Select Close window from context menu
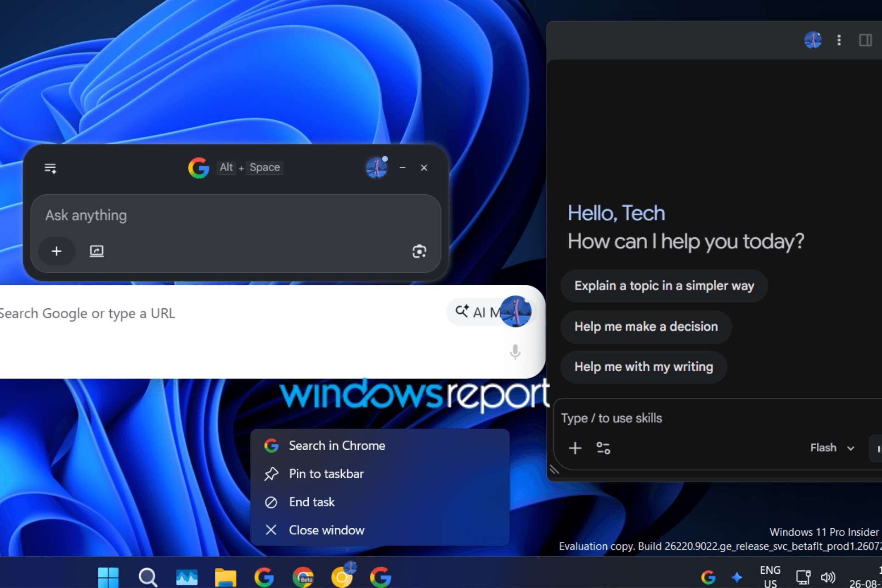 [x=380, y=530]
